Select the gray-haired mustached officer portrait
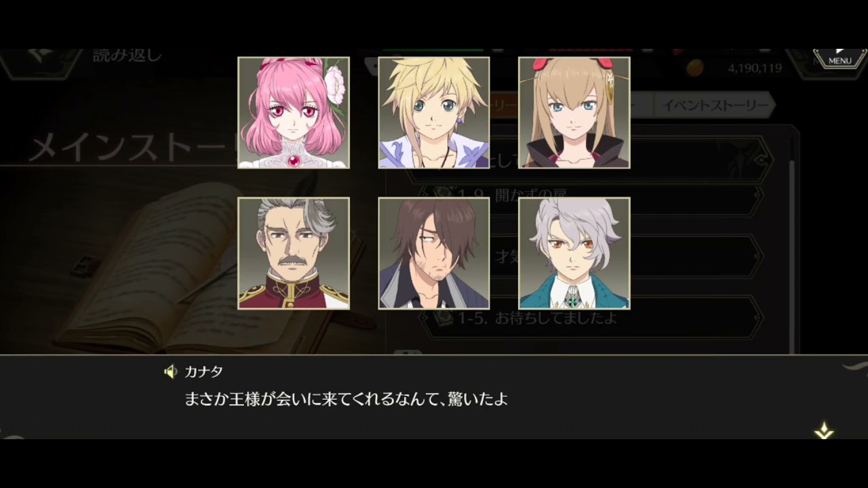This screenshot has height=488, width=868. (x=294, y=253)
